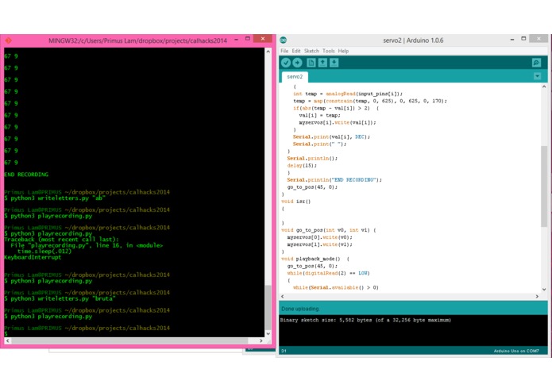Click the 'time.sleep(.012)' traceback line
Image resolution: width=552 pixels, height=392 pixels.
point(44,252)
